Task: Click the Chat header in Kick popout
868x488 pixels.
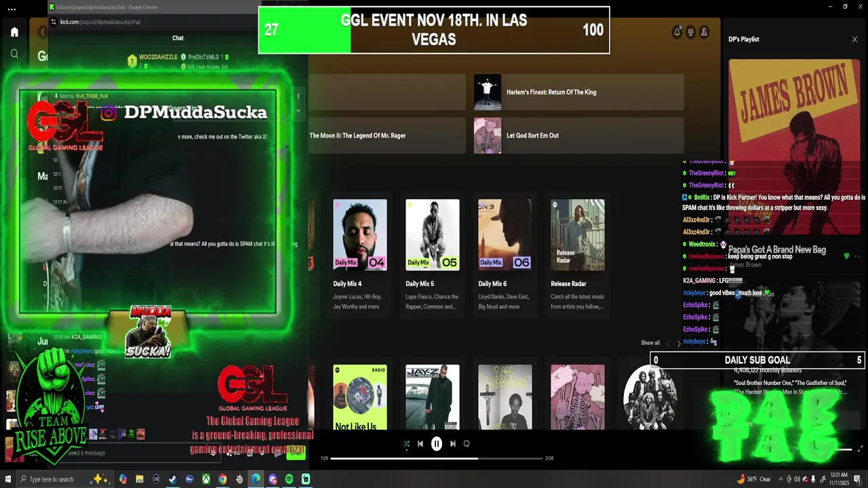Action: [x=178, y=38]
